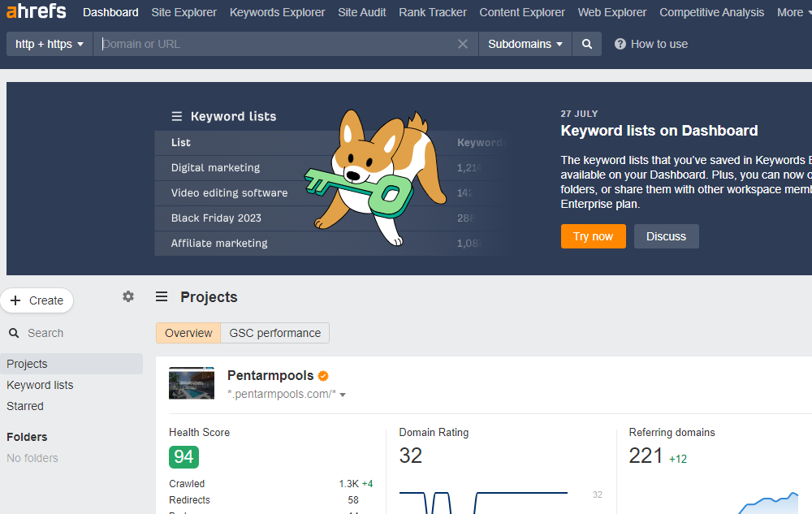The height and width of the screenshot is (514, 812).
Task: Go to Dashboard in top navigation
Action: 110,12
